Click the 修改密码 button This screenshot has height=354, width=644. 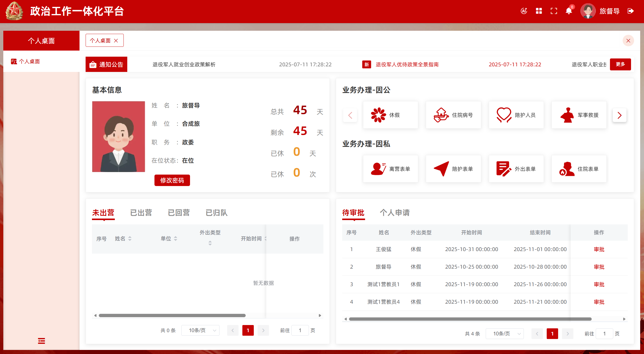point(172,180)
